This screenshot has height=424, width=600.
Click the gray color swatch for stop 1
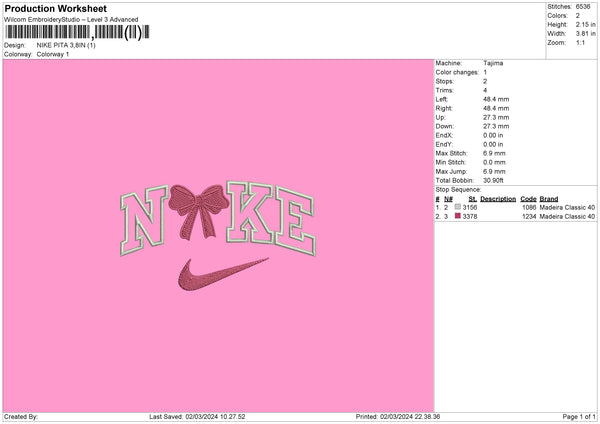point(458,206)
